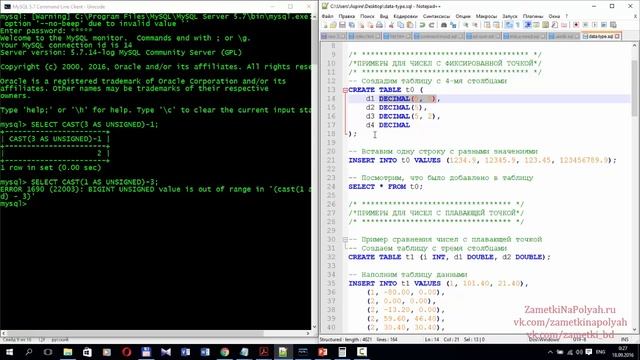The height and width of the screenshot is (360, 640).
Task: Open the Файл menu
Action: [x=327, y=16]
